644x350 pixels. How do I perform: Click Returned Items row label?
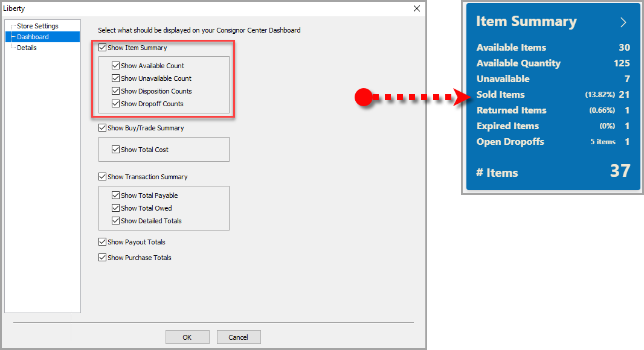[512, 110]
